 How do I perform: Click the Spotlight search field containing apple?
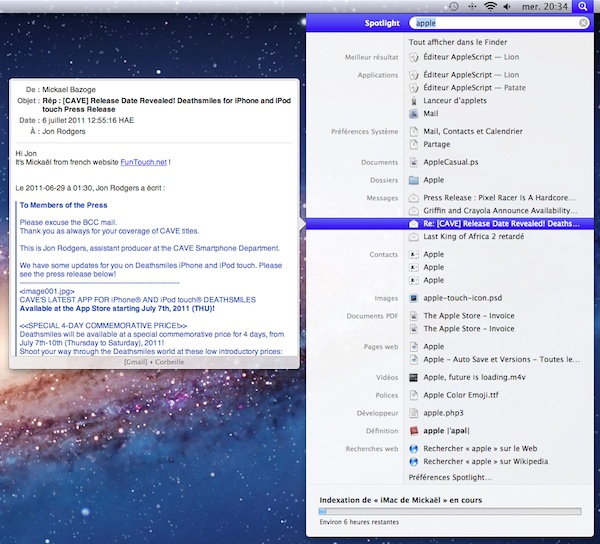pos(499,23)
